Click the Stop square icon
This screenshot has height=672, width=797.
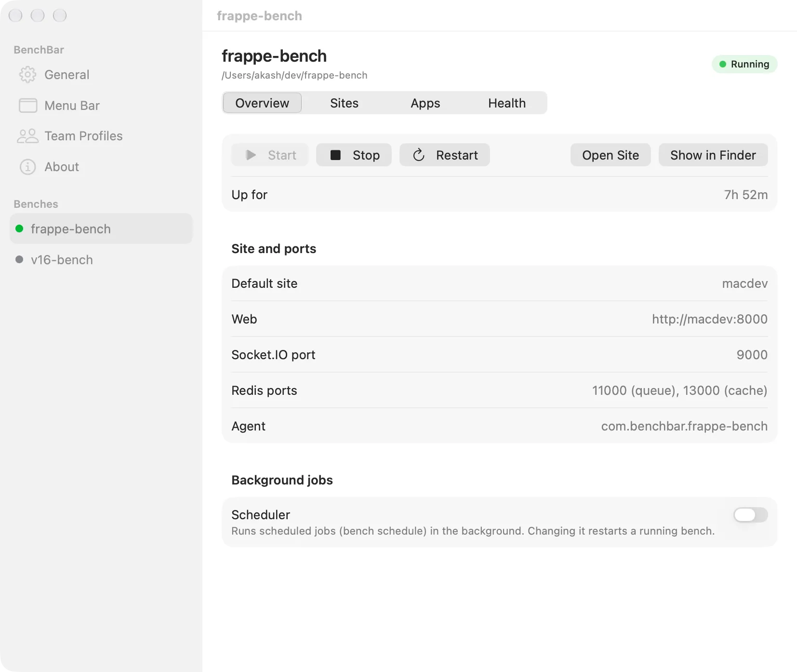(x=335, y=155)
